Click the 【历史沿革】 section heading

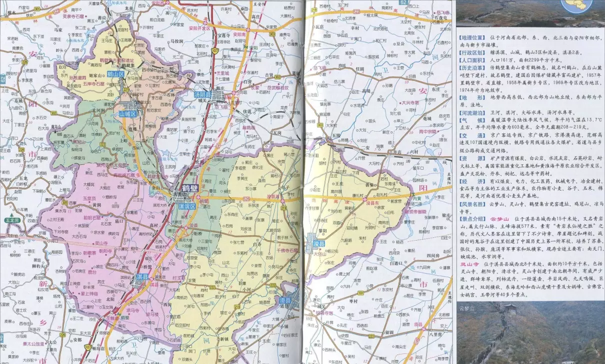[x=472, y=67]
